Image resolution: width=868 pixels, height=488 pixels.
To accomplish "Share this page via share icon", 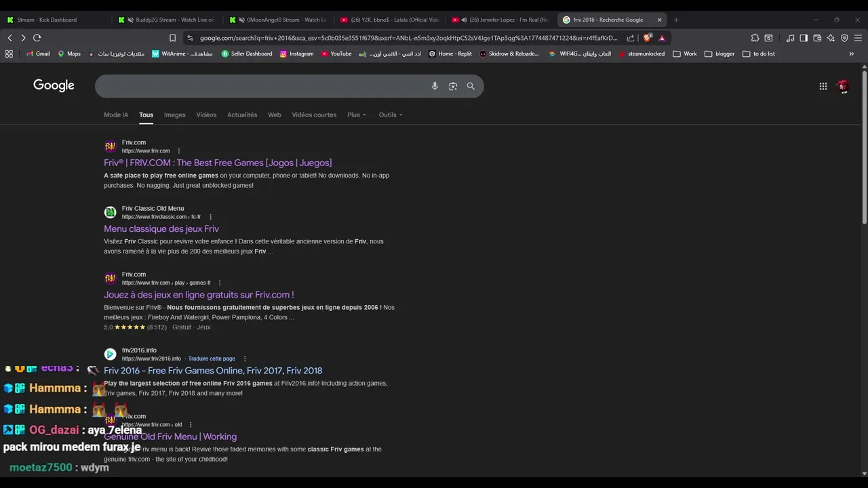I will pyautogui.click(x=631, y=38).
